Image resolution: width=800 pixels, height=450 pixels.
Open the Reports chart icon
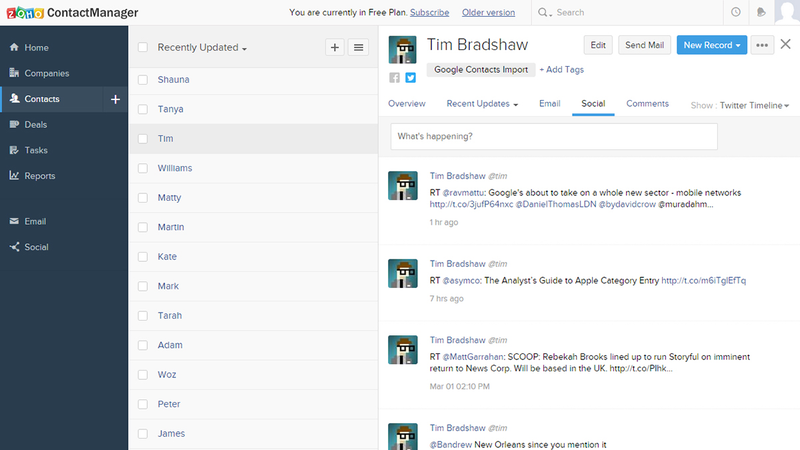pyautogui.click(x=14, y=176)
